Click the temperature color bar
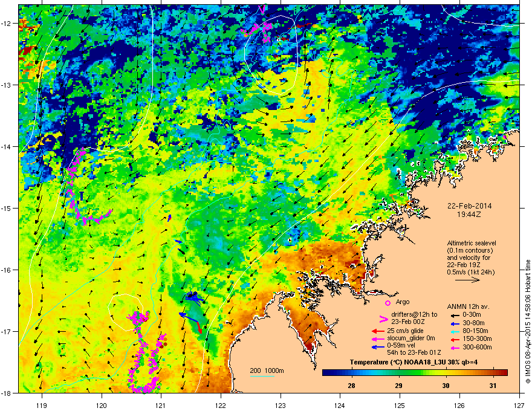This screenshot has height=411, width=532. pyautogui.click(x=415, y=373)
